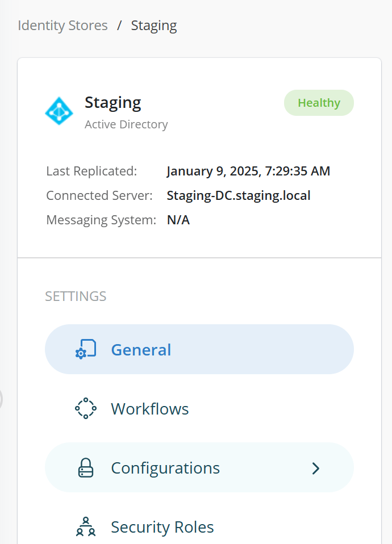The height and width of the screenshot is (544, 392).
Task: Navigate back to Identity Stores breadcrumb
Action: coord(62,26)
